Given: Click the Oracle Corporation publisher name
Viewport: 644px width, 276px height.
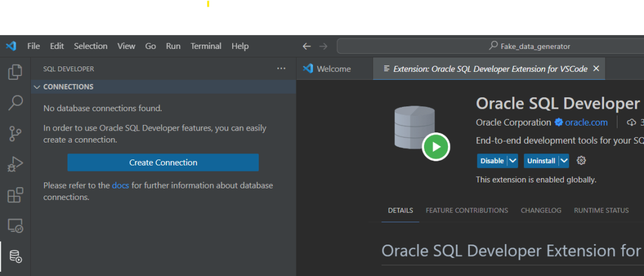Looking at the screenshot, I should [513, 123].
